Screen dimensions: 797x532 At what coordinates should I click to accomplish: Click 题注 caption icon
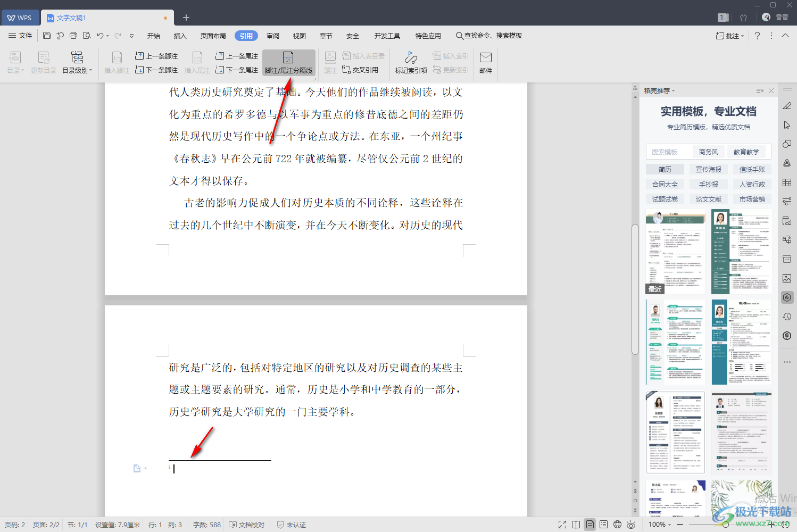[x=330, y=63]
